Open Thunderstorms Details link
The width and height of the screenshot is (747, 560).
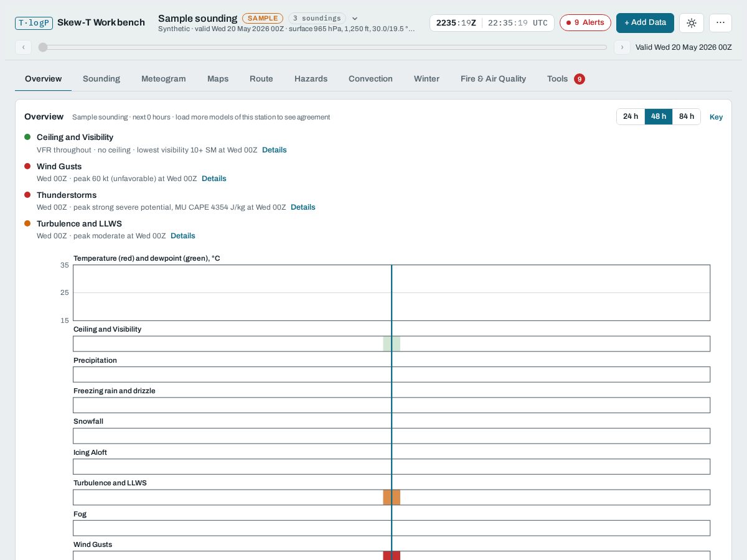303,207
